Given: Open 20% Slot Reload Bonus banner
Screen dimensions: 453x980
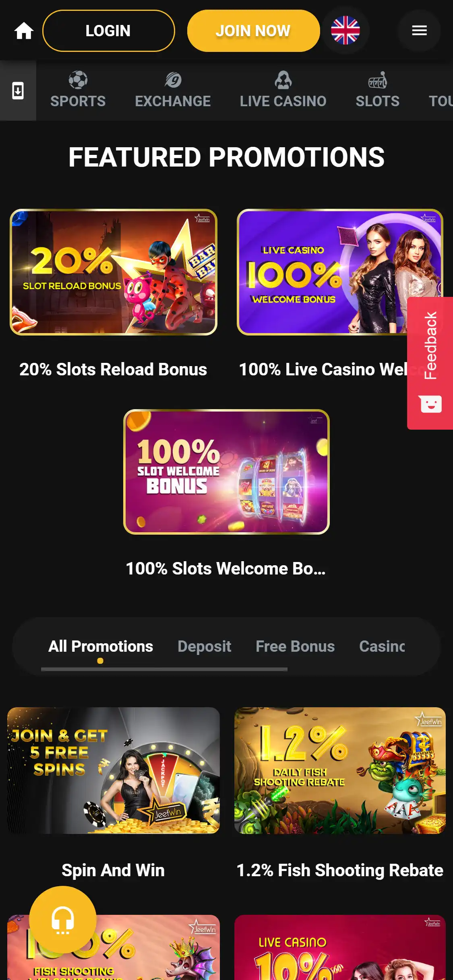Looking at the screenshot, I should coord(114,272).
